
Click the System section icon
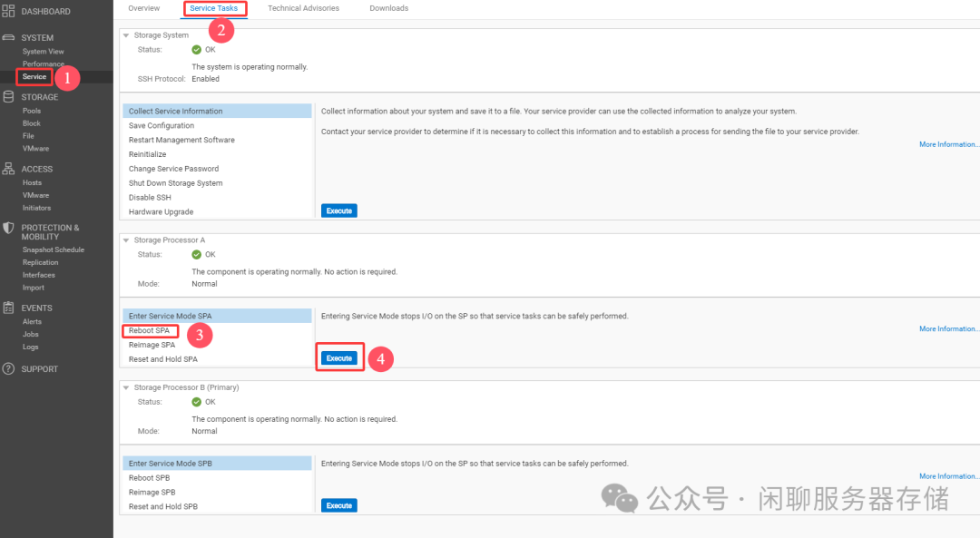[8, 37]
